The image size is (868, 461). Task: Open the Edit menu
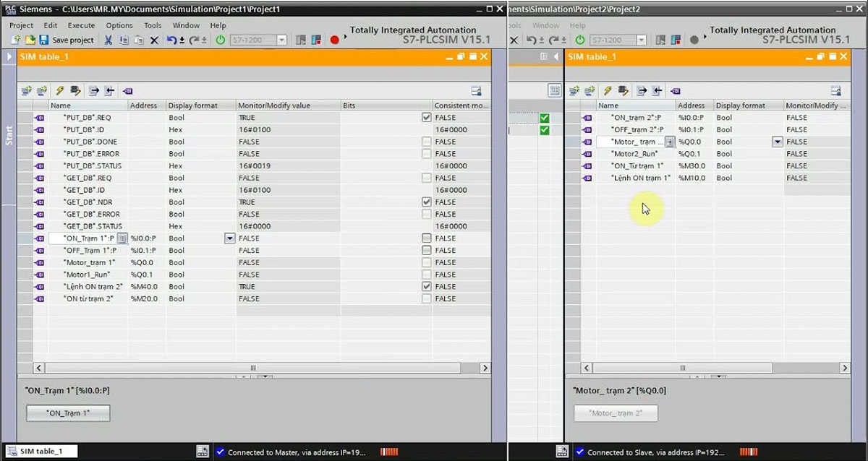[x=50, y=25]
